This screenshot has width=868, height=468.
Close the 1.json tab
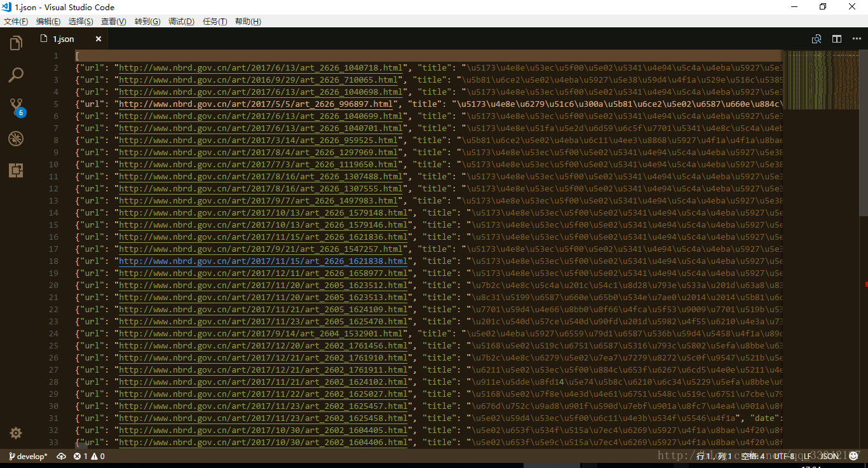[98, 39]
